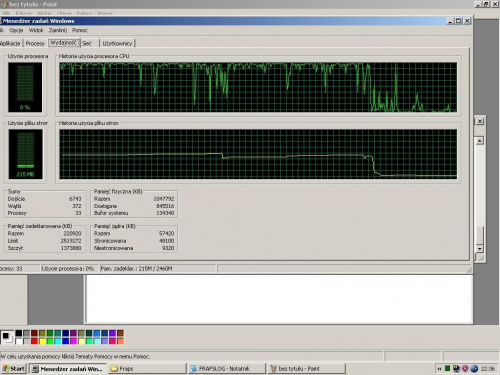Click the physical memory Razem value 1047792
Image resolution: width=500 pixels, height=375 pixels.
click(164, 199)
